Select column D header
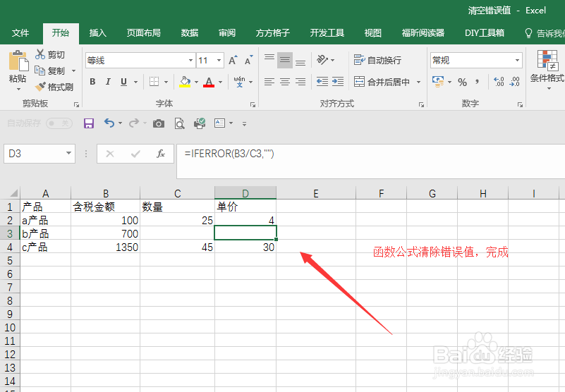 [x=245, y=193]
